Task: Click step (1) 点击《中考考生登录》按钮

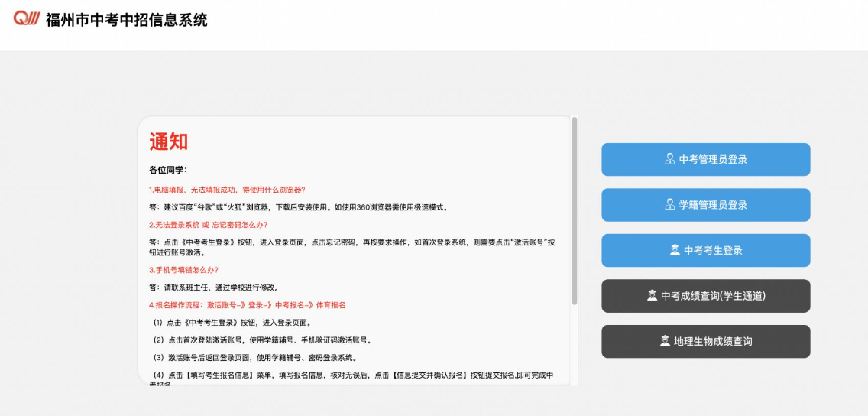Action: tap(232, 323)
